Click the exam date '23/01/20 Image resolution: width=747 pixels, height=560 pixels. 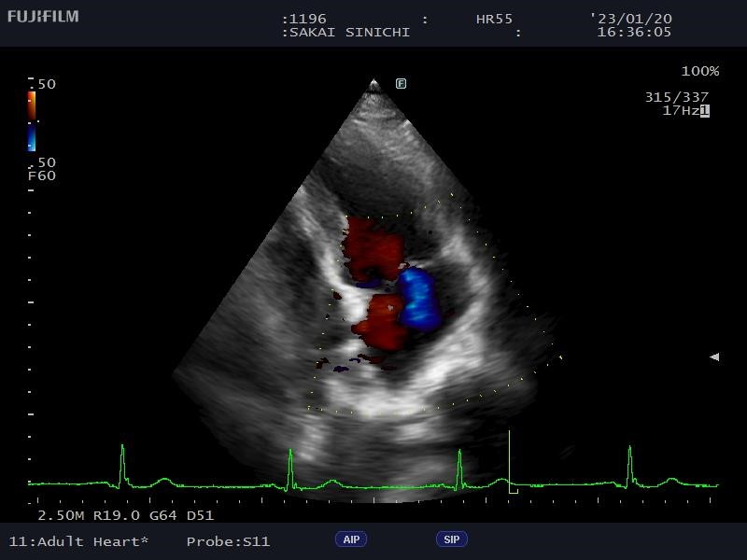[x=631, y=19]
